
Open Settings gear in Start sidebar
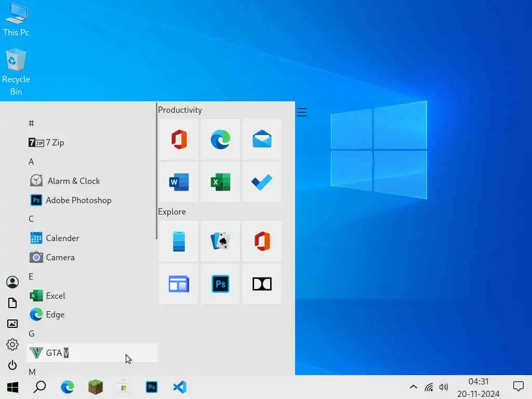pyautogui.click(x=12, y=344)
